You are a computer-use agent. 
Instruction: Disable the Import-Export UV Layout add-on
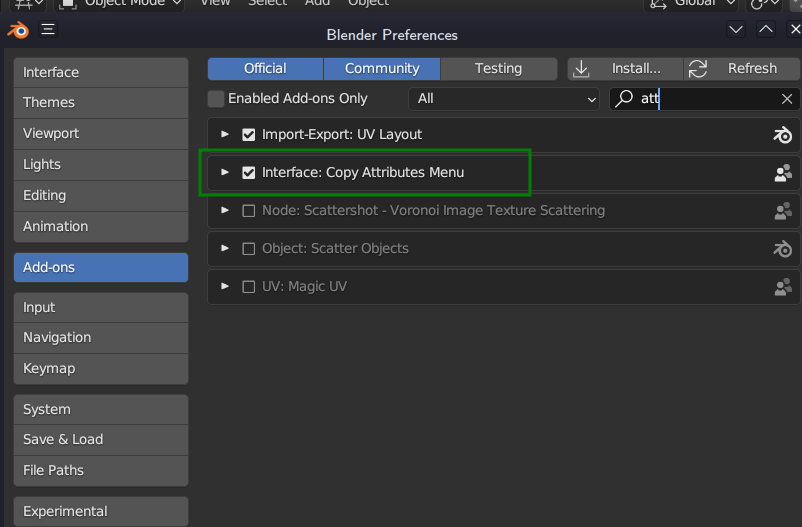click(x=249, y=135)
